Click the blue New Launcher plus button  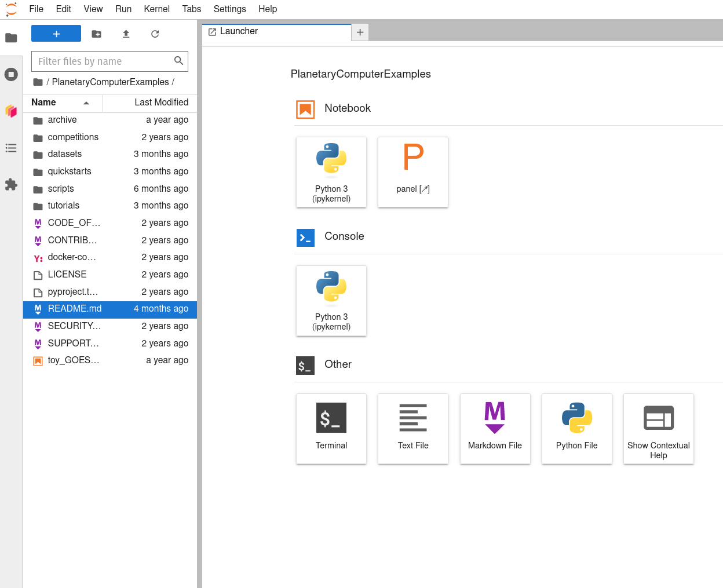click(56, 34)
